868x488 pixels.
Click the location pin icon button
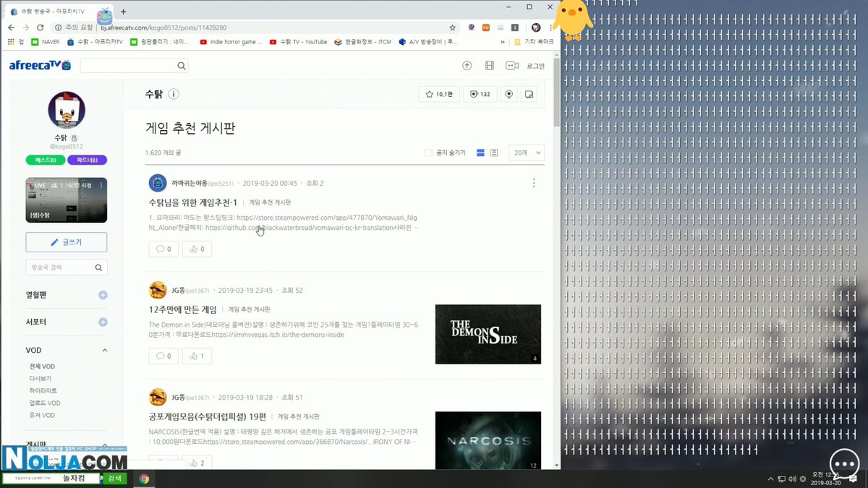click(x=509, y=94)
